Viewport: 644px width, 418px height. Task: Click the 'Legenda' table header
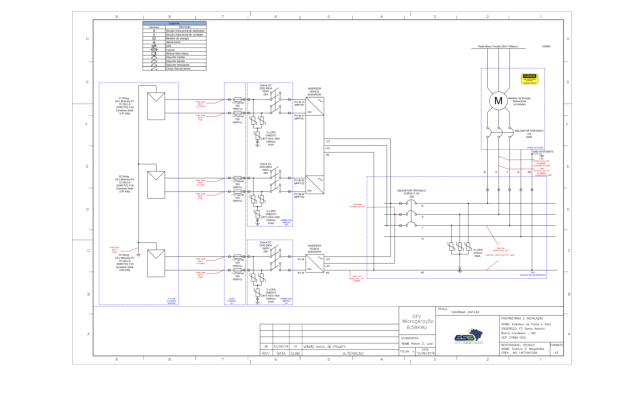[175, 23]
